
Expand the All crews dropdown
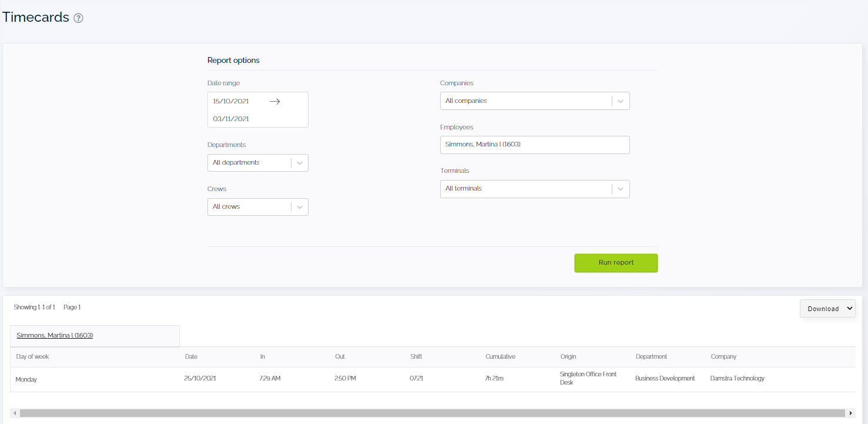point(257,207)
